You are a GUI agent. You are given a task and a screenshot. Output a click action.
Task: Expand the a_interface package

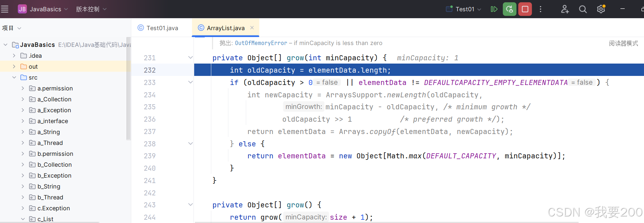23,121
